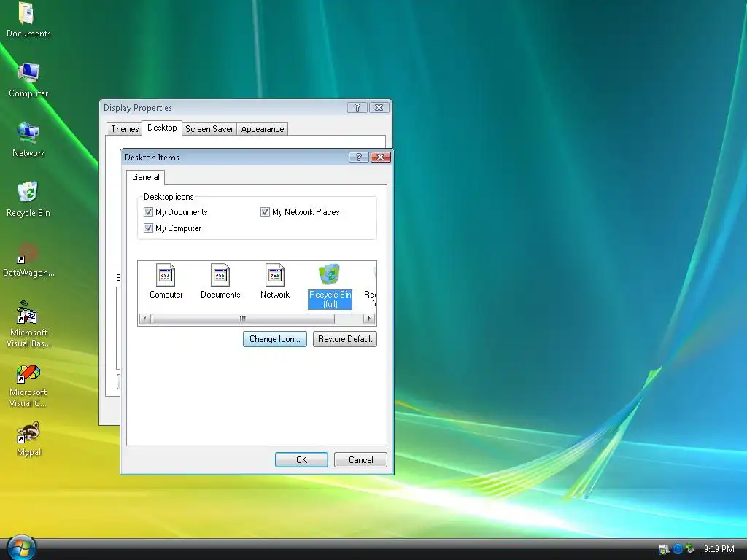Uncheck the My Computer checkbox
The height and width of the screenshot is (560, 747).
coord(148,227)
